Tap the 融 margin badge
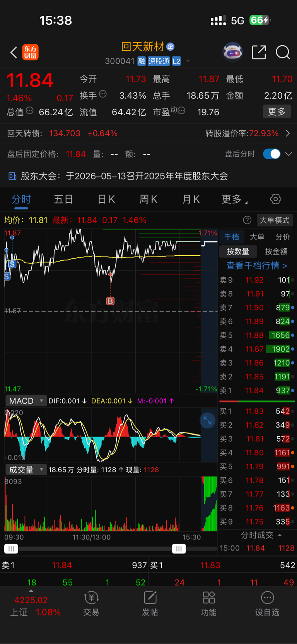Viewport: 297px width, 644px height. click(141, 61)
